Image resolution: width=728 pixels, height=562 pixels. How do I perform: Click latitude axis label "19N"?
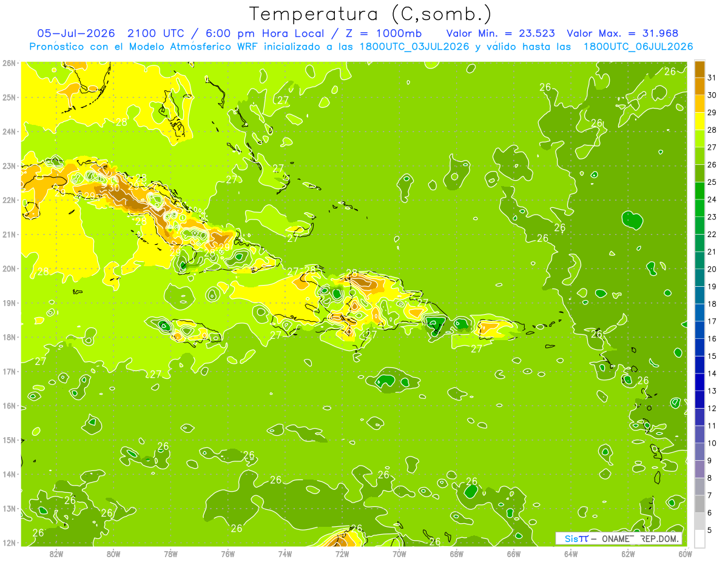click(x=9, y=303)
